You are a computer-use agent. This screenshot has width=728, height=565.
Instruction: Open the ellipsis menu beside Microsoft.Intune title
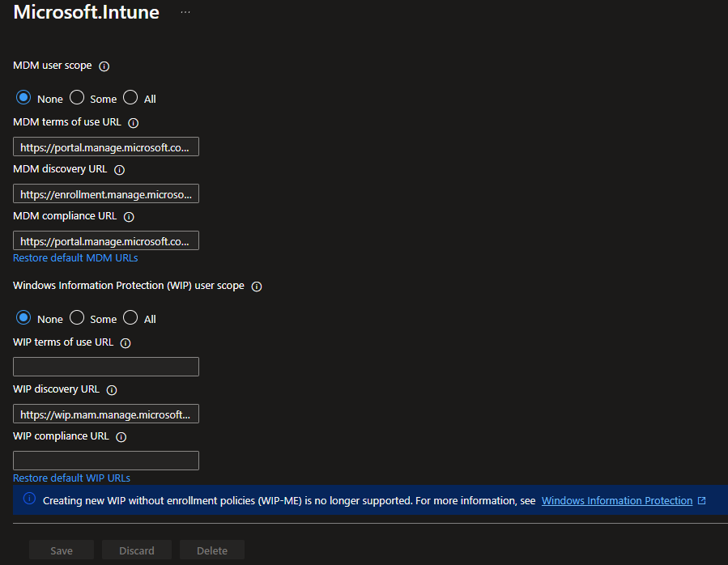185,12
